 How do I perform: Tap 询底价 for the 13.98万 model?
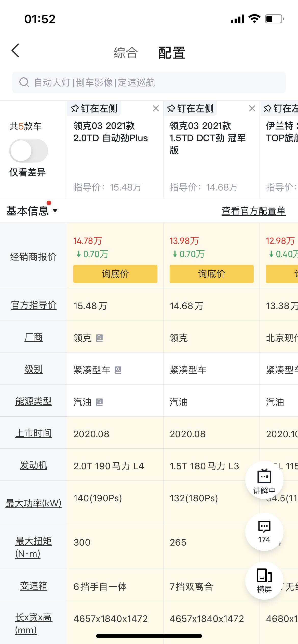[212, 274]
